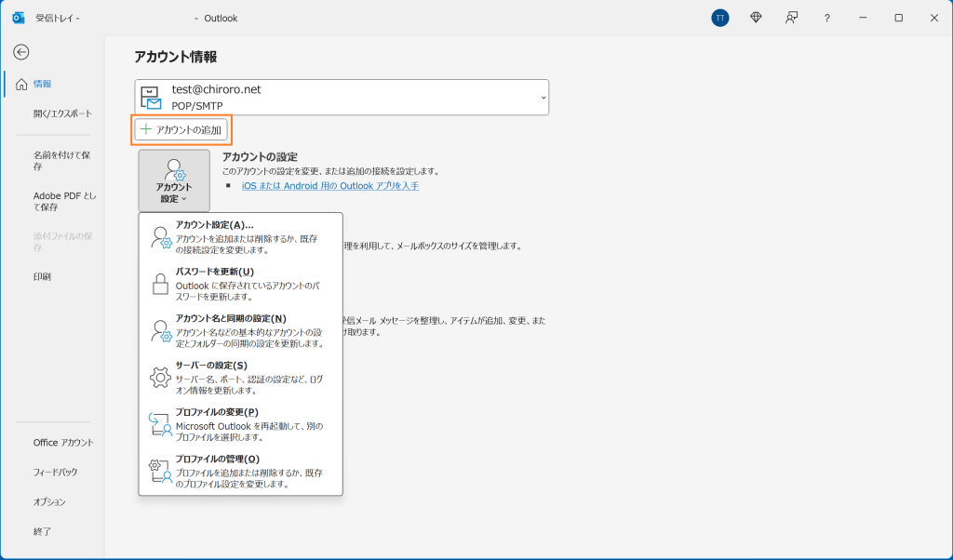The height and width of the screenshot is (560, 953).
Task: Select プロファイルの管理(O) menu entry
Action: (x=241, y=472)
